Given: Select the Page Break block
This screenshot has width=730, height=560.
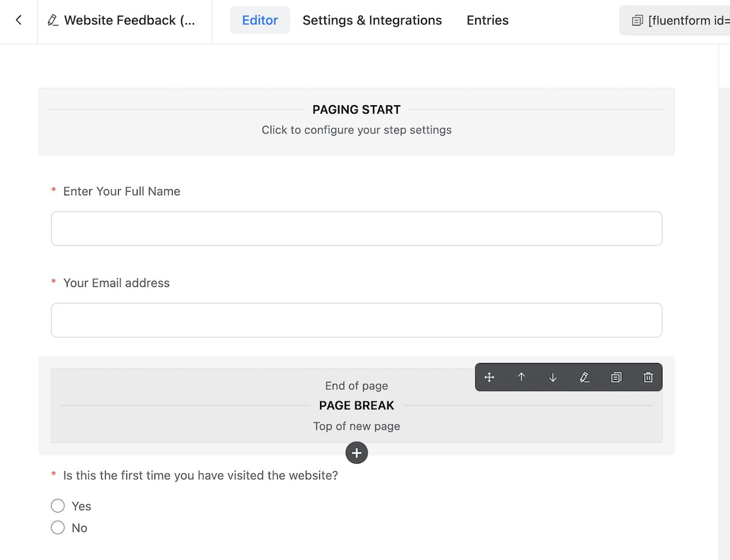Looking at the screenshot, I should [356, 406].
